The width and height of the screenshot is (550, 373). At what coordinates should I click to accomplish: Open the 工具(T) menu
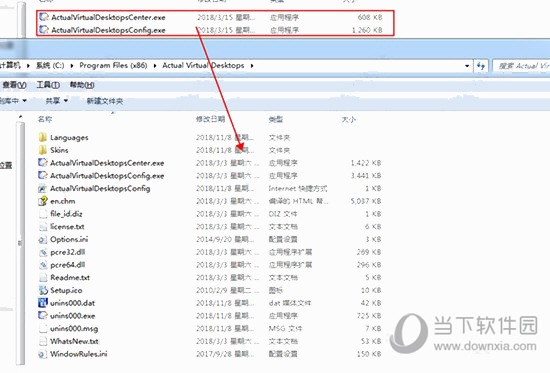(48, 85)
